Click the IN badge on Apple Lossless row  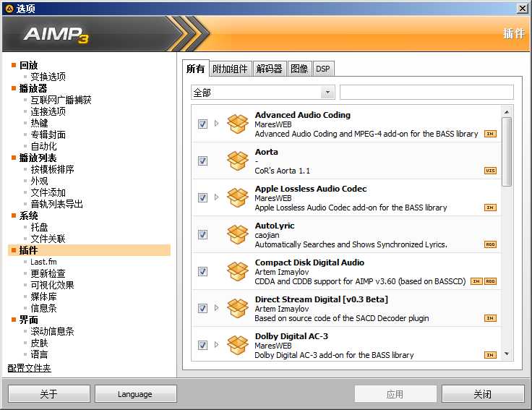coord(490,208)
